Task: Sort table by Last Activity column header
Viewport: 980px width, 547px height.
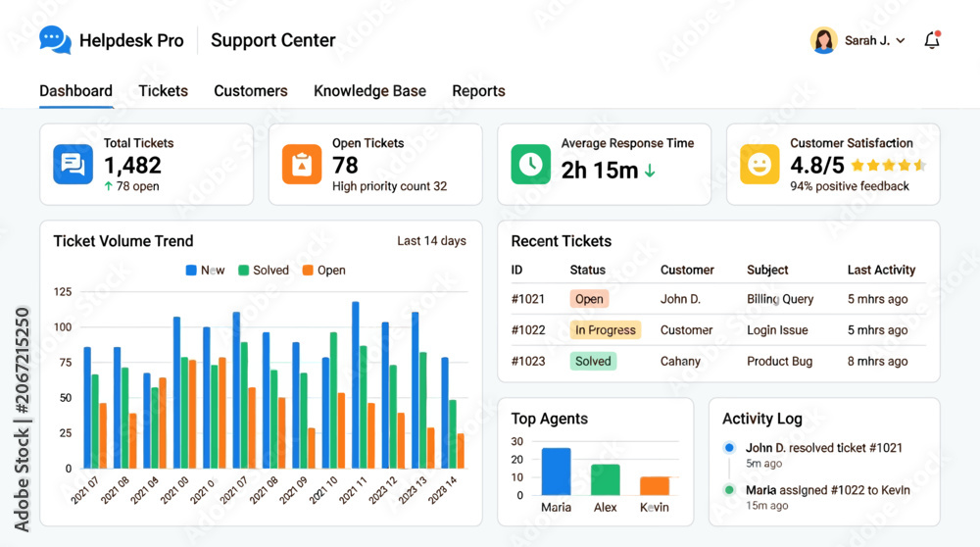Action: [x=881, y=270]
